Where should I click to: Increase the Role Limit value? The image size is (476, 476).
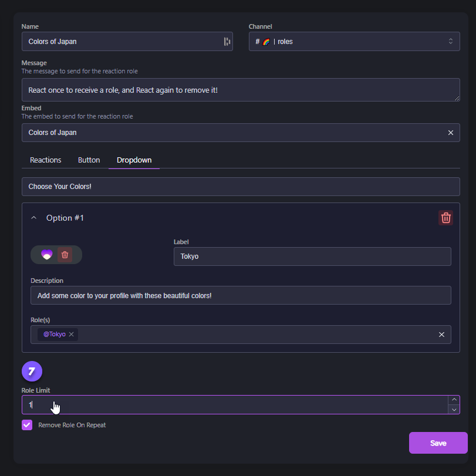coord(454,400)
